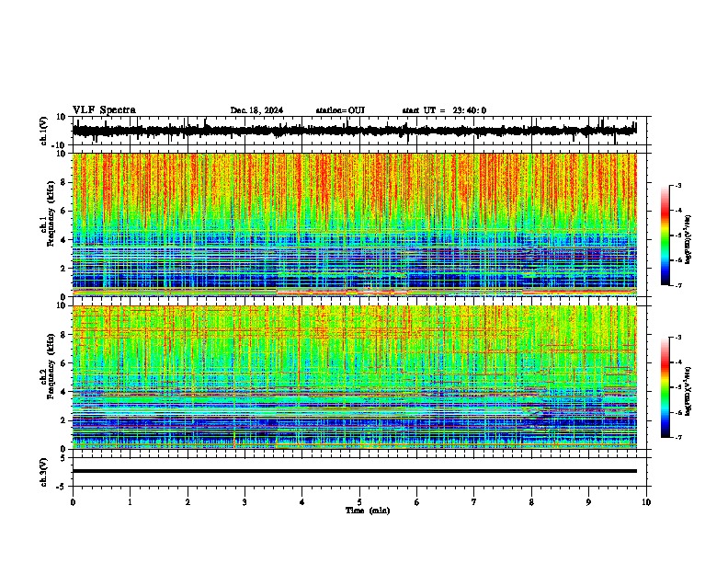This screenshot has height=563, width=728.
Task: Click time-axis tick label "7" at bottom
Action: click(474, 502)
